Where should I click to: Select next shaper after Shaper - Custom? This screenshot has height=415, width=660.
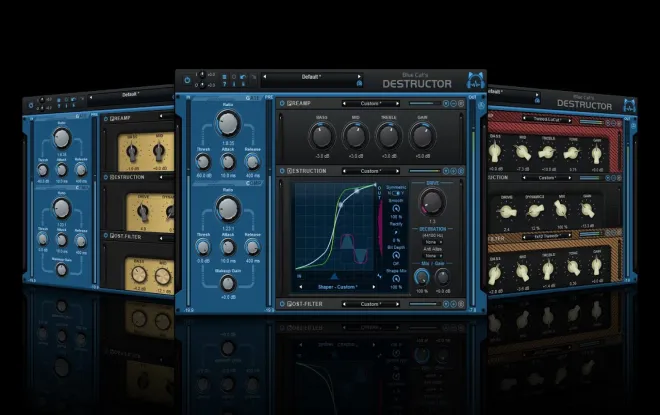(374, 287)
